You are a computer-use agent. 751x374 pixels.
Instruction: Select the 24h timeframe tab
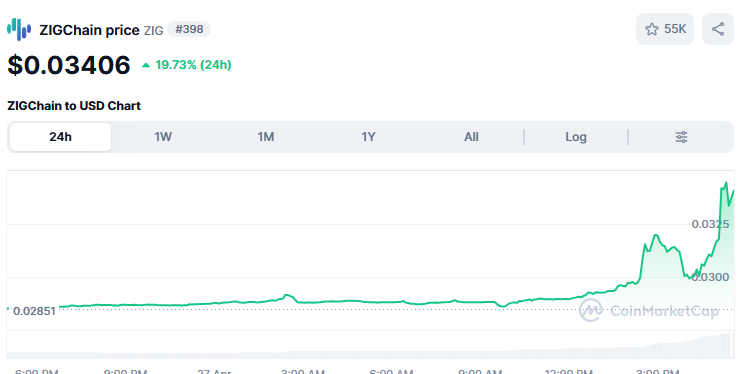(x=60, y=137)
